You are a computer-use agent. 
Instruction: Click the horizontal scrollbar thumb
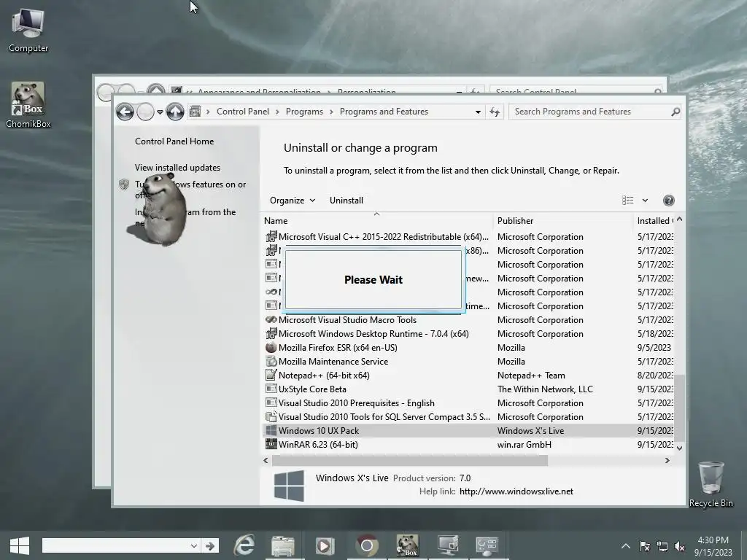tap(410, 461)
